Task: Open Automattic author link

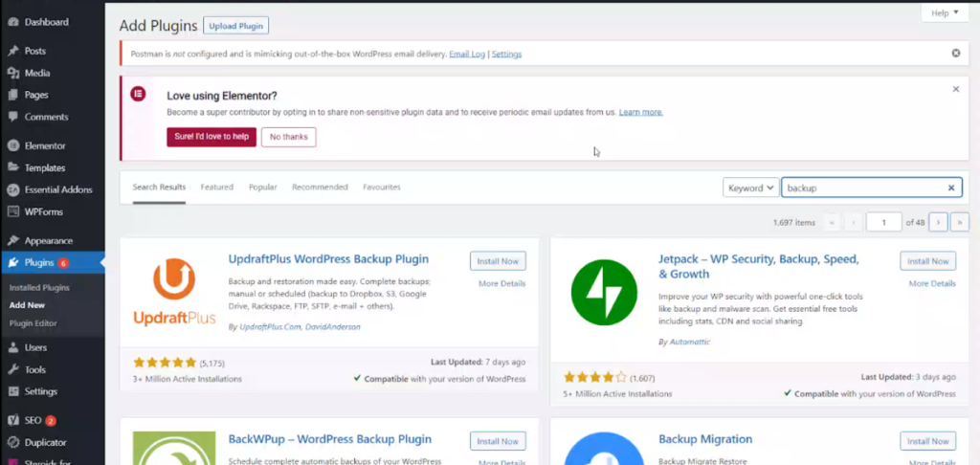Action: [x=690, y=342]
